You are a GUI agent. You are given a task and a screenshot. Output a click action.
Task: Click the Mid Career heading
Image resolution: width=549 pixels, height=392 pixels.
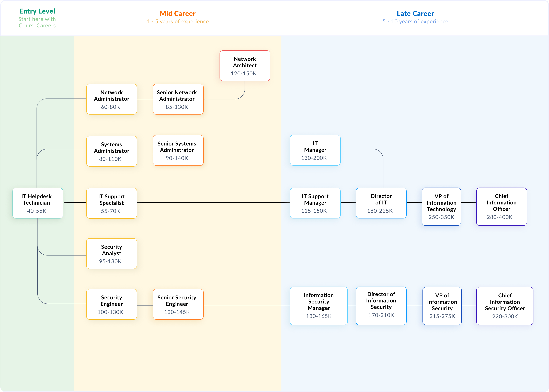(178, 14)
